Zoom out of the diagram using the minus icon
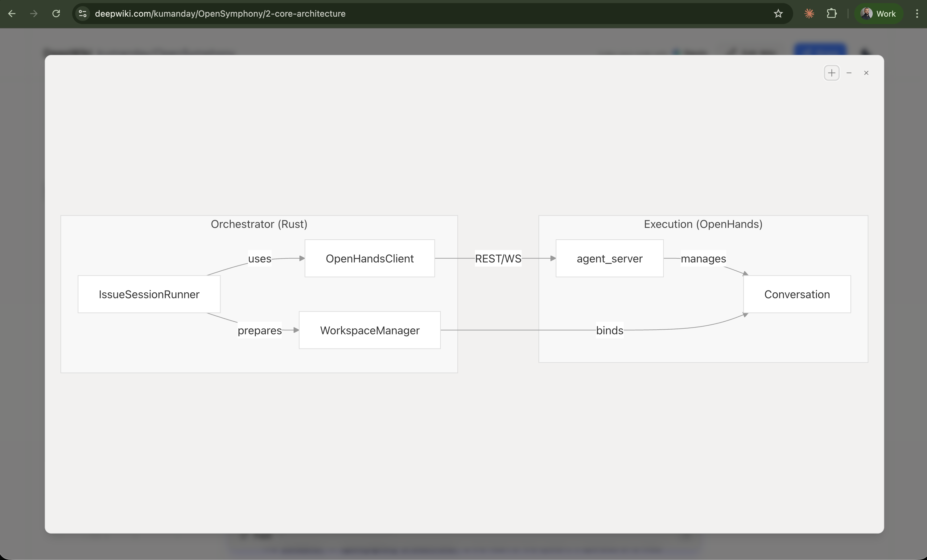This screenshot has width=927, height=560. (x=849, y=72)
